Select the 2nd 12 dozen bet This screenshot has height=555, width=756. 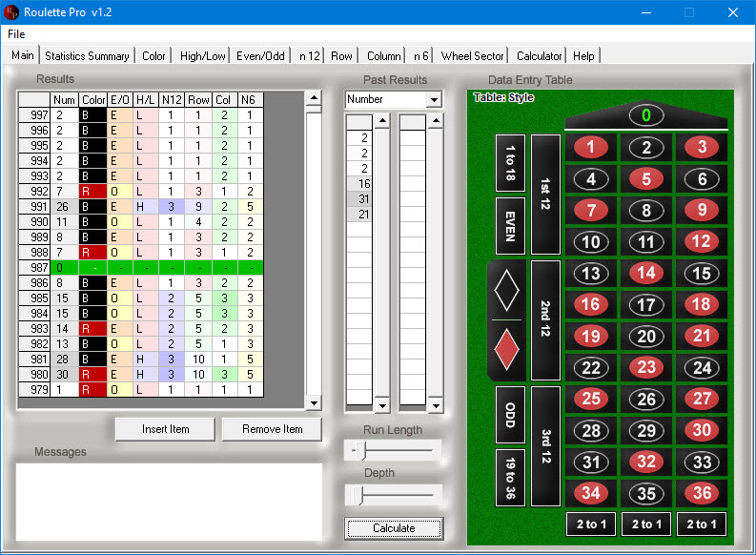tap(545, 320)
